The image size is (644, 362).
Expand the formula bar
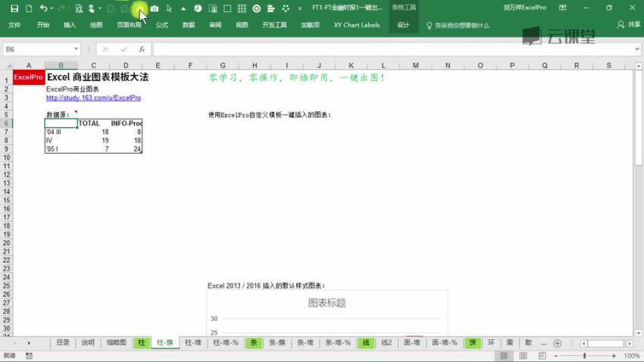(x=635, y=49)
